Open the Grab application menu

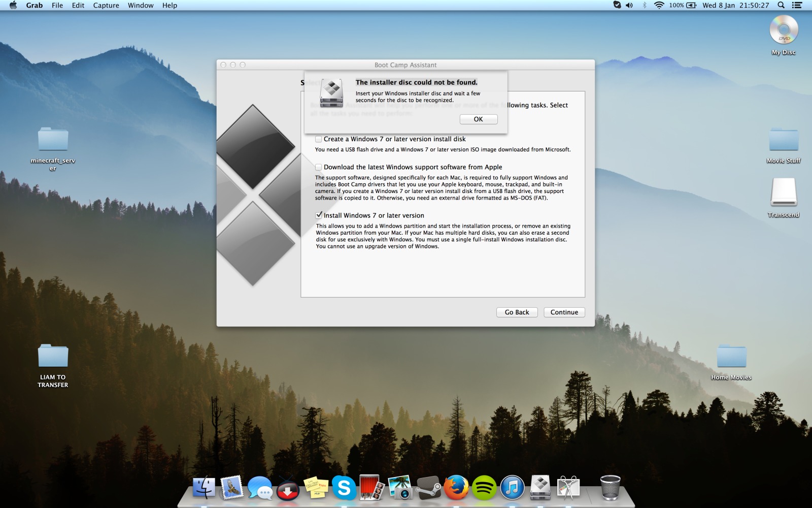coord(35,5)
